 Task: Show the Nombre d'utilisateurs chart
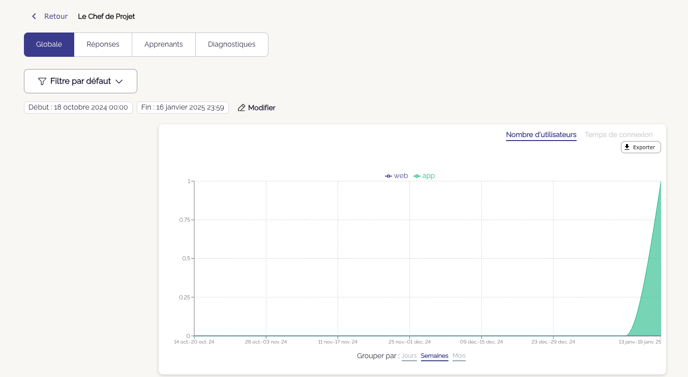pyautogui.click(x=541, y=135)
